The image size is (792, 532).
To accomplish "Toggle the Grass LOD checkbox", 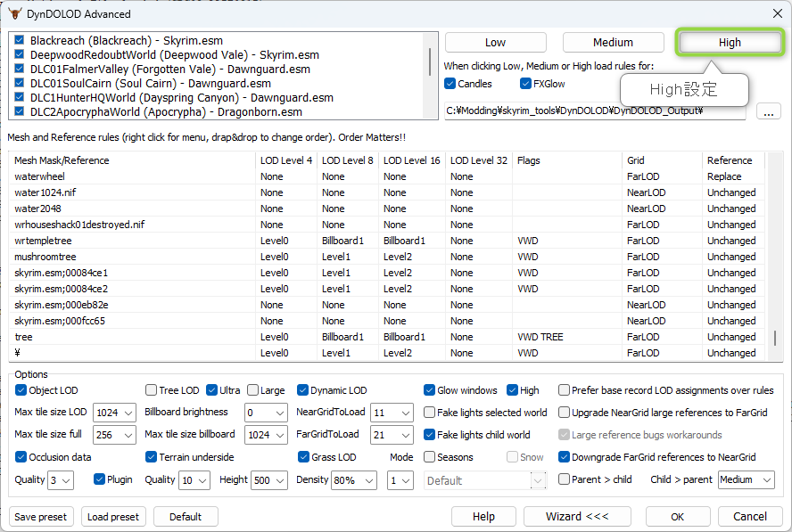I will [303, 457].
